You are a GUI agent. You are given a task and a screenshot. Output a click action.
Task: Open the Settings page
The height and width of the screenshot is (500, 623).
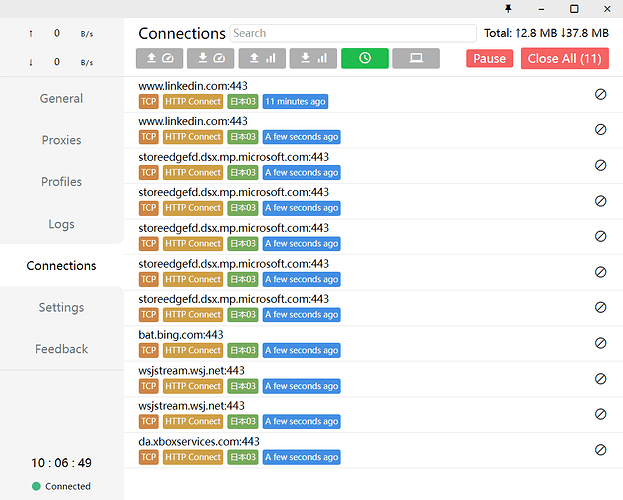62,307
